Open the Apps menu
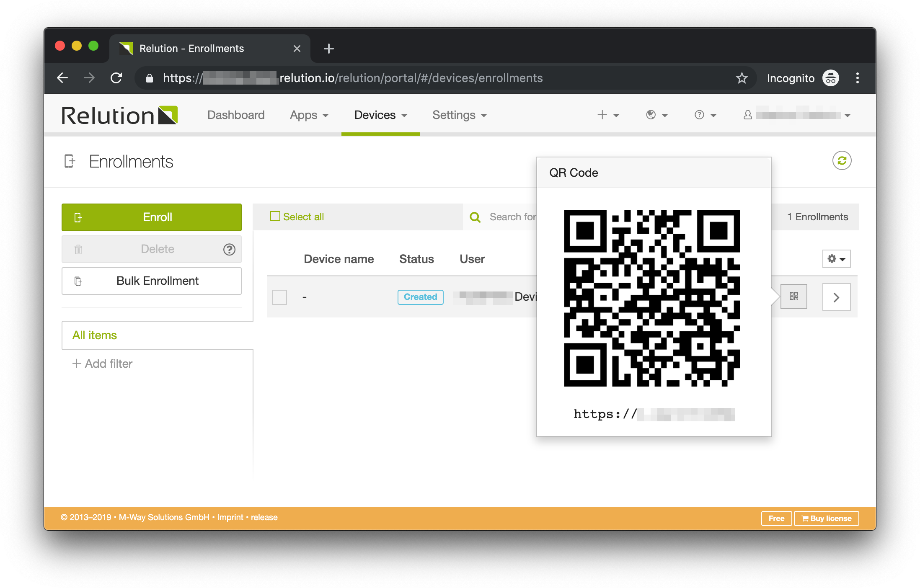The width and height of the screenshot is (920, 588). [x=309, y=115]
